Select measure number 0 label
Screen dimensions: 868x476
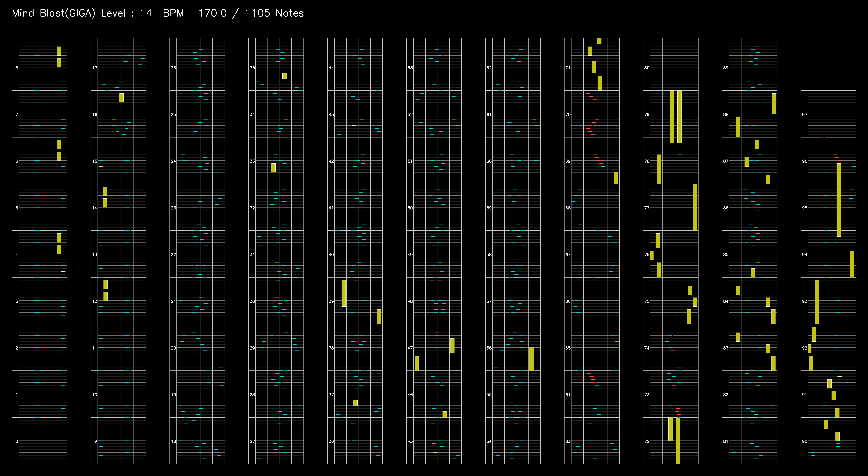tap(17, 441)
